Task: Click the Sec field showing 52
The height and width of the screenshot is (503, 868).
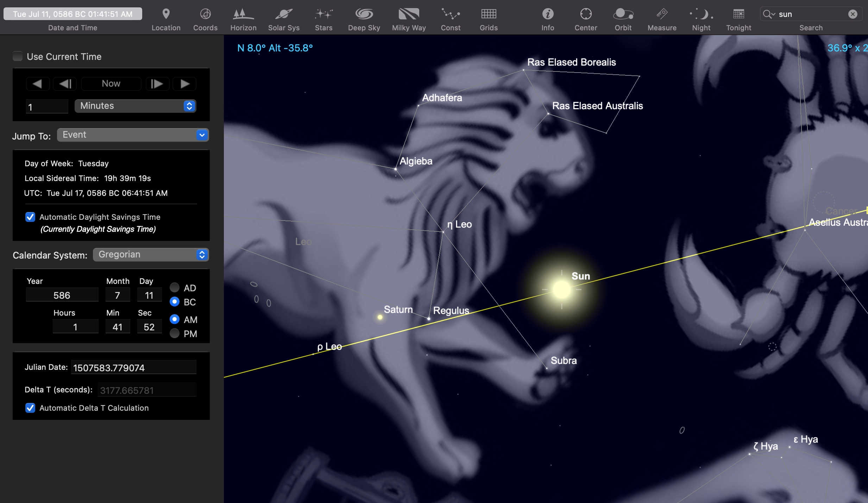Action: pos(150,327)
